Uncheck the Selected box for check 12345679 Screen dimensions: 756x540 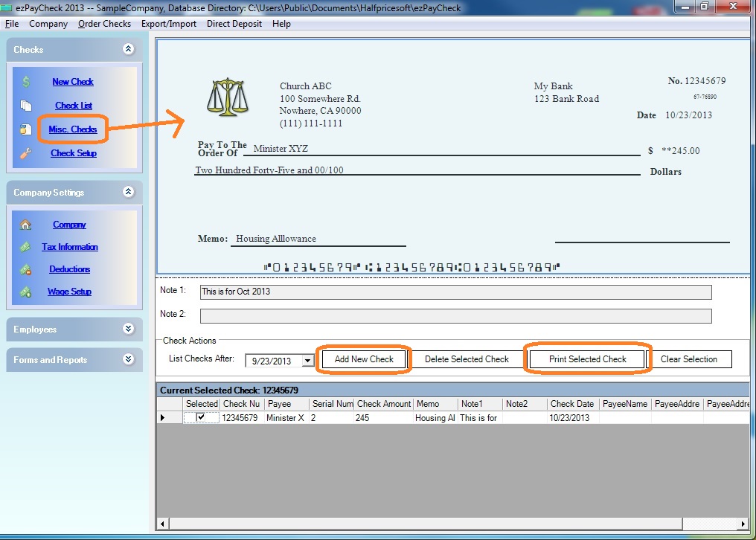tap(201, 418)
